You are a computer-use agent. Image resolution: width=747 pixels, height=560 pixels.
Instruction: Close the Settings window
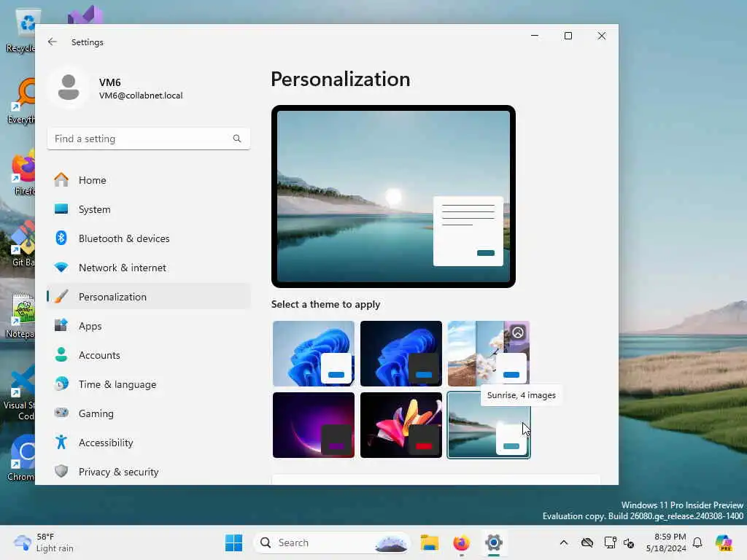[x=602, y=36]
